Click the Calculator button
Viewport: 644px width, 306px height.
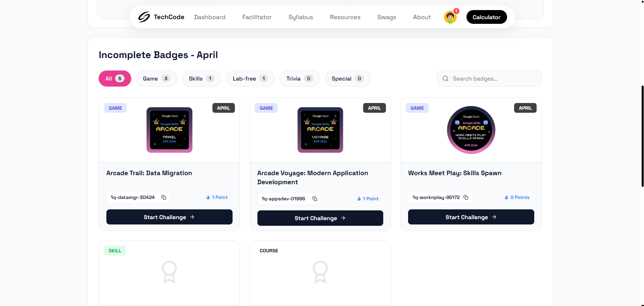pos(486,17)
